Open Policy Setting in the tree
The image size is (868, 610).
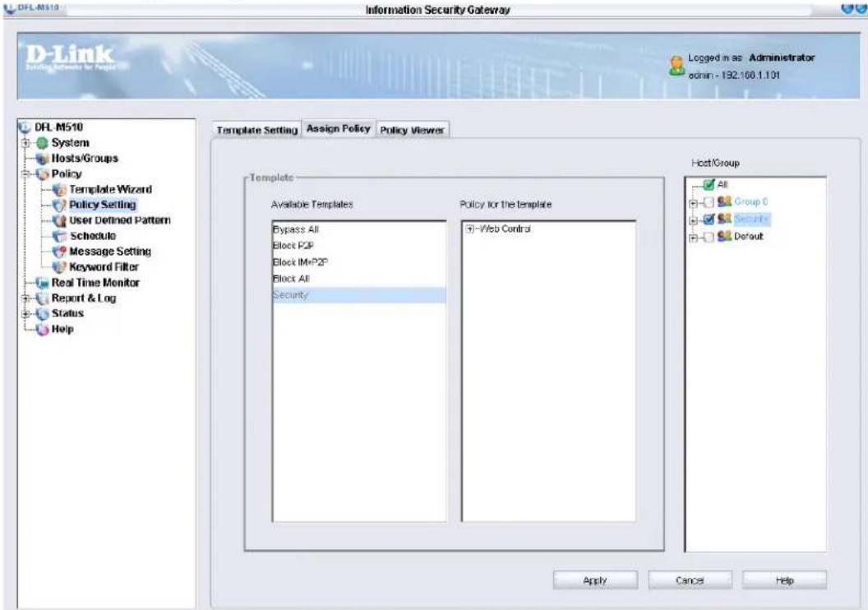pyautogui.click(x=103, y=205)
